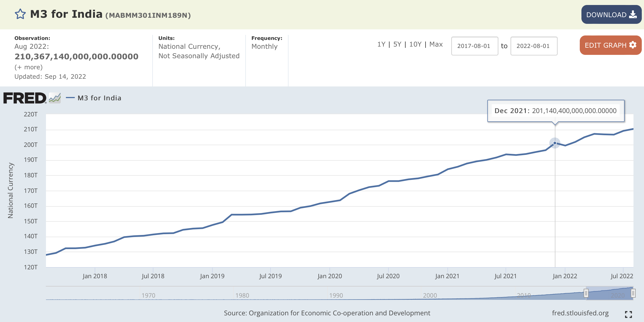Image resolution: width=644 pixels, height=322 pixels.
Task: Click the left range slider handle
Action: 586,293
